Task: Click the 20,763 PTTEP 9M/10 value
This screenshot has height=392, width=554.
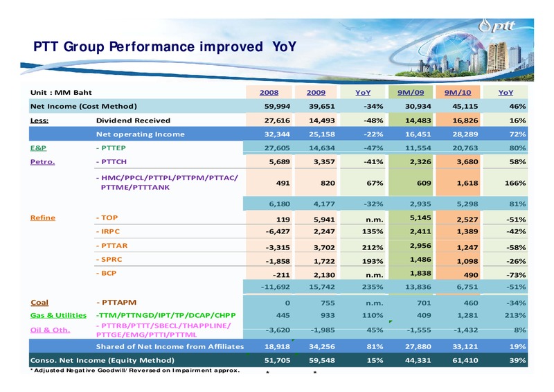Action: click(465, 148)
